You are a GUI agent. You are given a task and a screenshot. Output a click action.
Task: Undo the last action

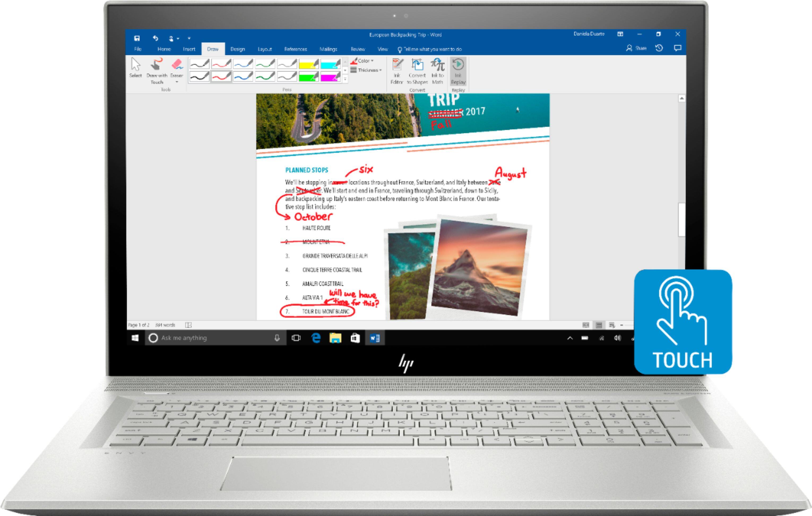tap(155, 38)
